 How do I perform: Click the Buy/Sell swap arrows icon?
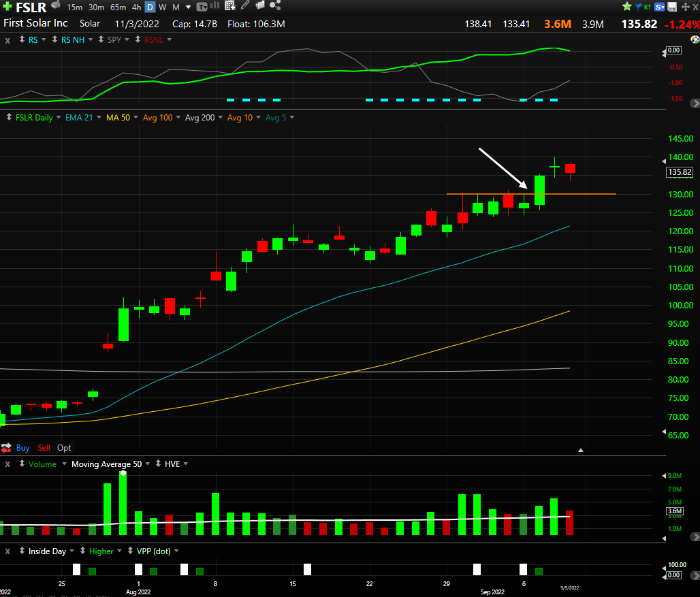6,448
